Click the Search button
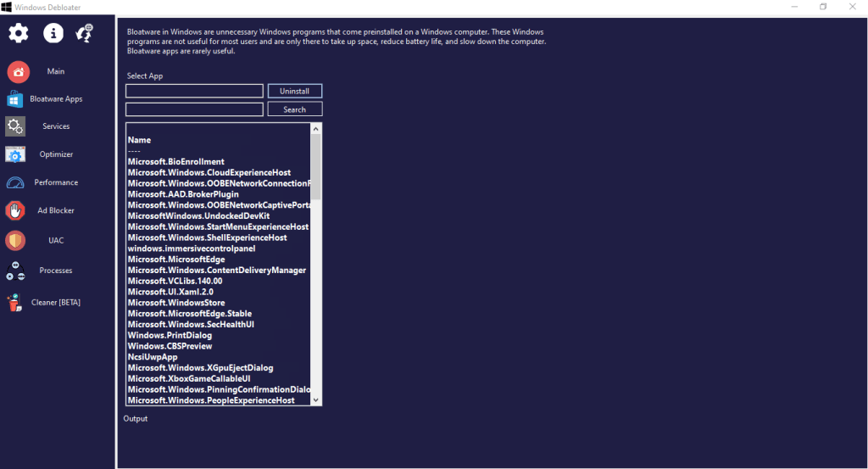Image resolution: width=868 pixels, height=469 pixels. click(x=294, y=109)
